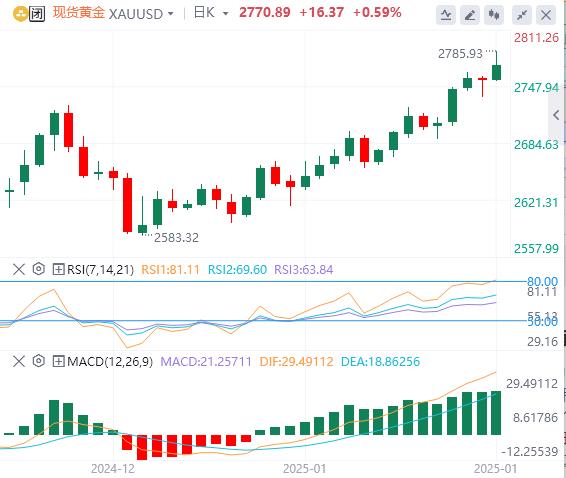
Task: Click the 2747.94 price axis label
Action: pos(536,88)
